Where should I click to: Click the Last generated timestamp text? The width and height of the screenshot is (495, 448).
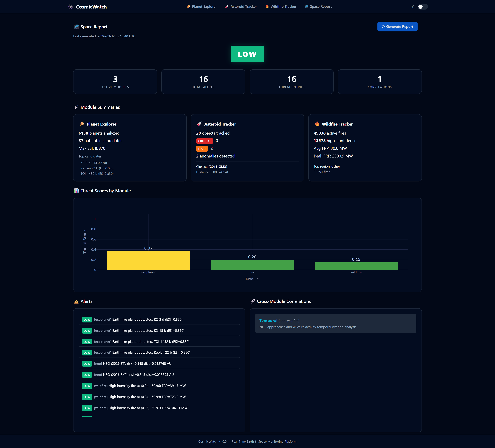tap(104, 36)
